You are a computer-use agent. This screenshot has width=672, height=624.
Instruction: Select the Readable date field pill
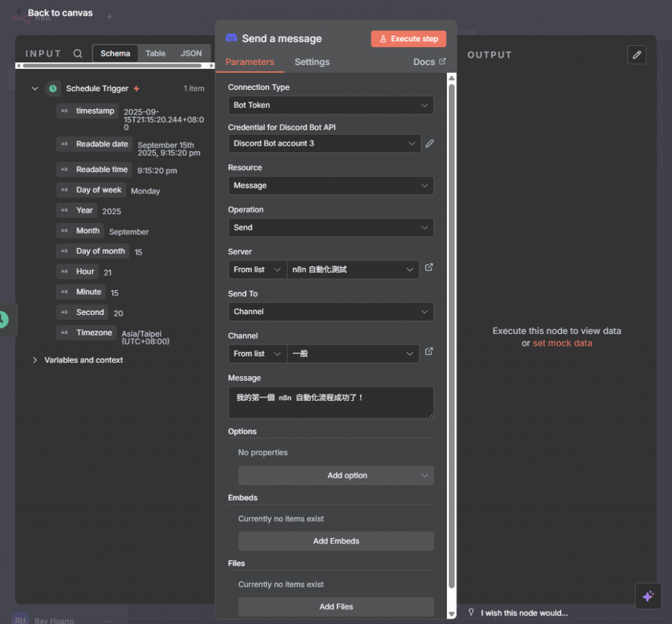(x=94, y=144)
